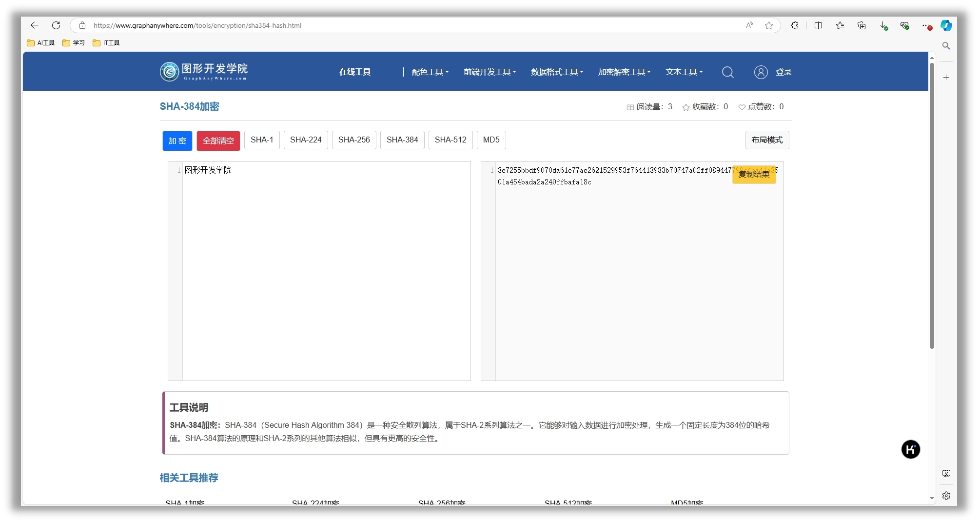Open the IT工具 bookmark folder
The height and width of the screenshot is (522, 980).
pos(106,43)
